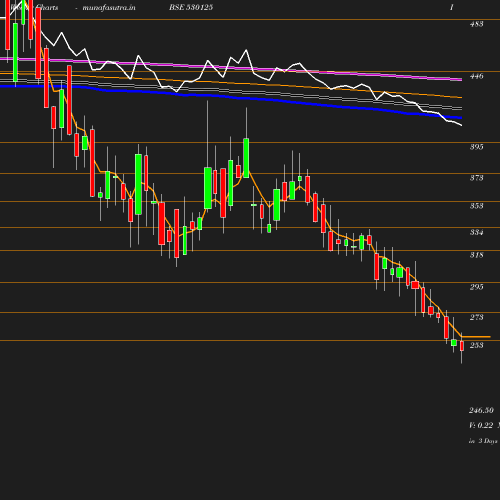The height and width of the screenshot is (500, 500).
Task: Click the 446 price level label
Action: point(476,76)
